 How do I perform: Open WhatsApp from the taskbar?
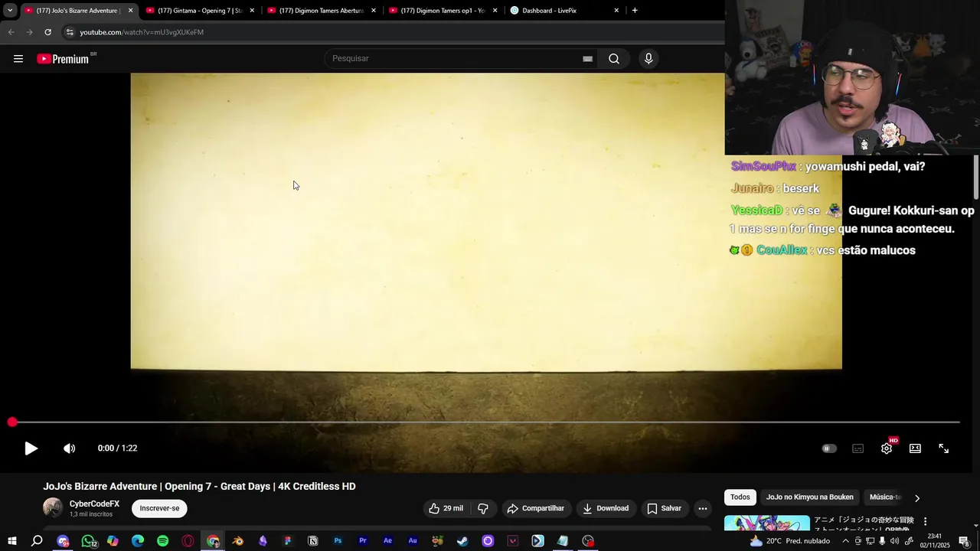tap(88, 541)
